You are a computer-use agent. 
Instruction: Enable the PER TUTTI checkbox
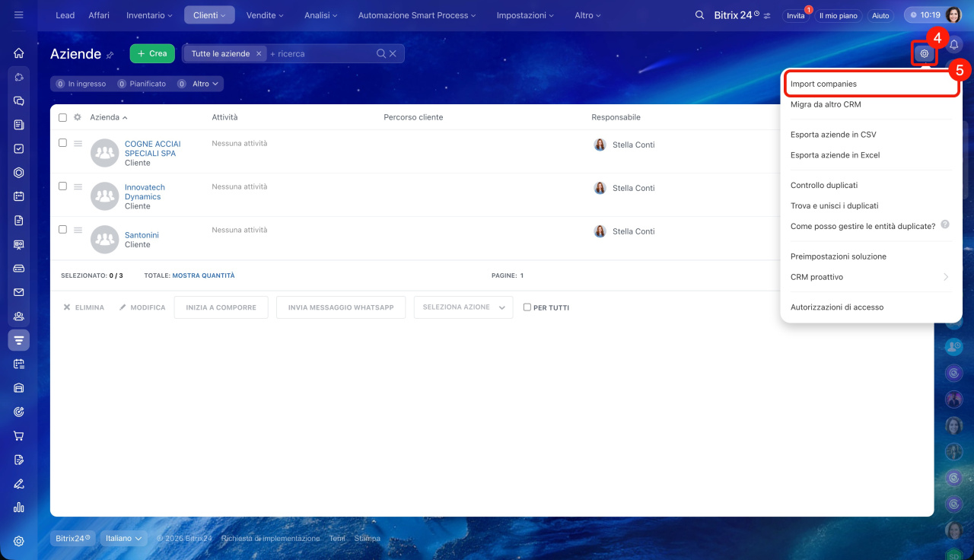click(527, 307)
